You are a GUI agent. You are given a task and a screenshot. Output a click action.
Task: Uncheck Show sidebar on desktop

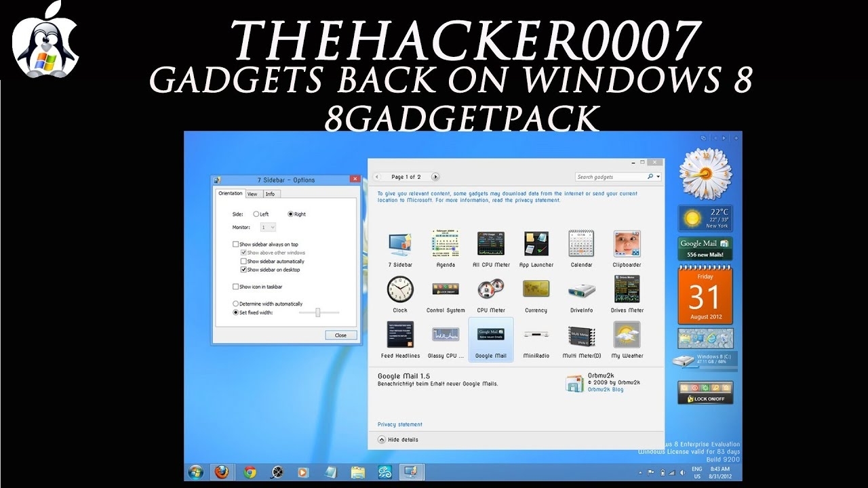tap(243, 270)
